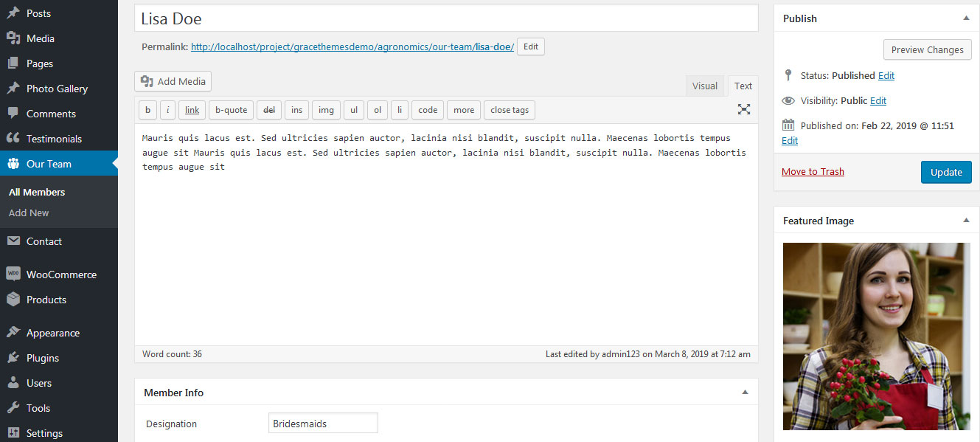The width and height of the screenshot is (980, 442).
Task: Click the featured image thumbnail
Action: pyautogui.click(x=877, y=336)
